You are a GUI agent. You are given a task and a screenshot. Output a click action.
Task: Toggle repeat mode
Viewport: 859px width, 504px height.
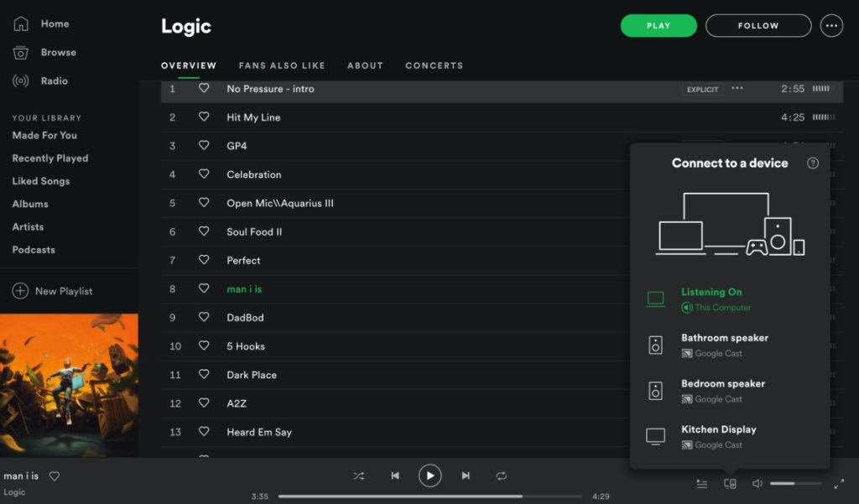[x=502, y=475]
